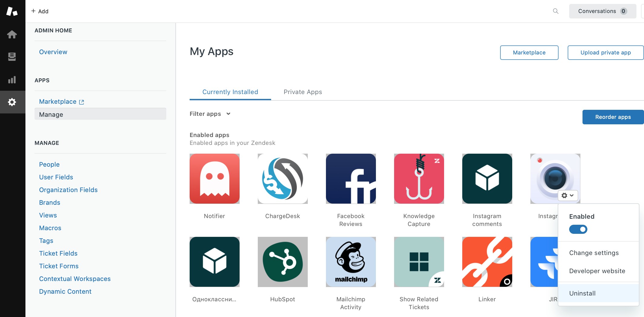
Task: Switch to Currently Installed tab
Action: (x=230, y=92)
